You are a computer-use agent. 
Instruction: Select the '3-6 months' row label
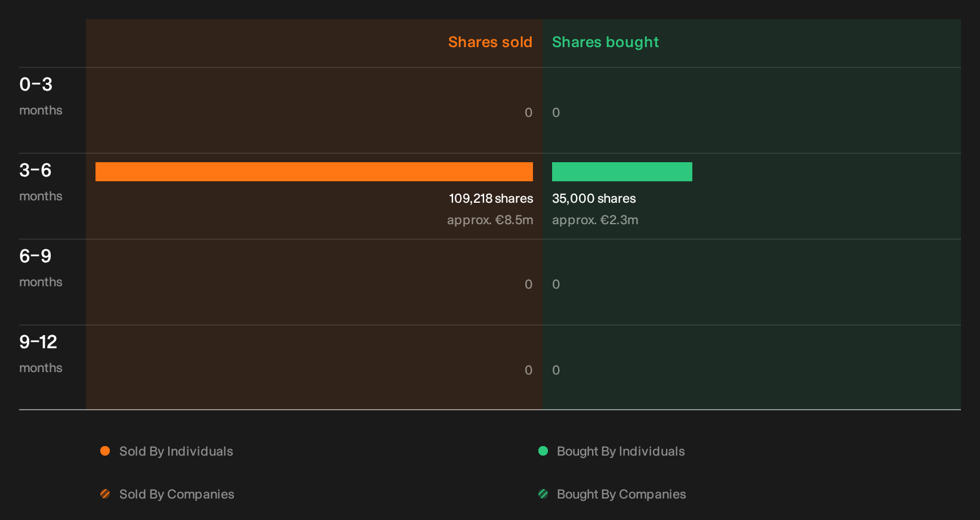pos(41,182)
